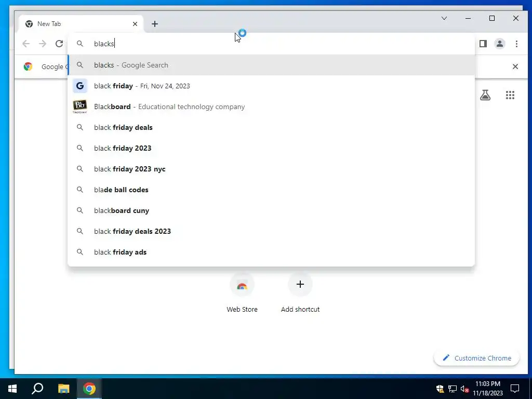Screen dimensions: 532x399
Task: Click the muted volume tray icon
Action: [x=464, y=389]
